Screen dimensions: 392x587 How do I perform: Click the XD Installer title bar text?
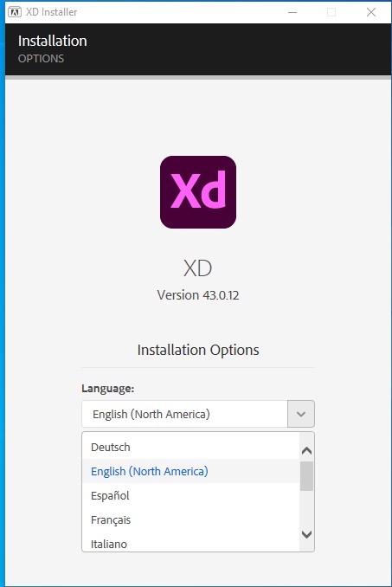tap(51, 12)
